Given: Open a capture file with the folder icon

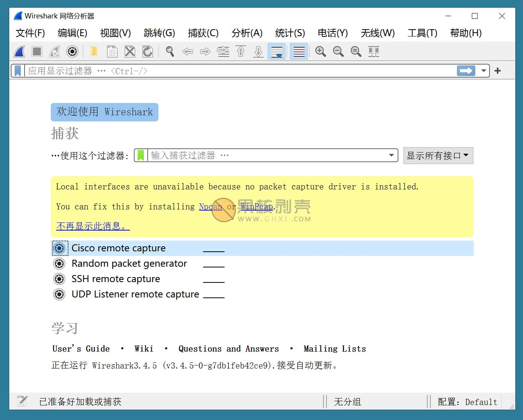Looking at the screenshot, I should click(94, 51).
